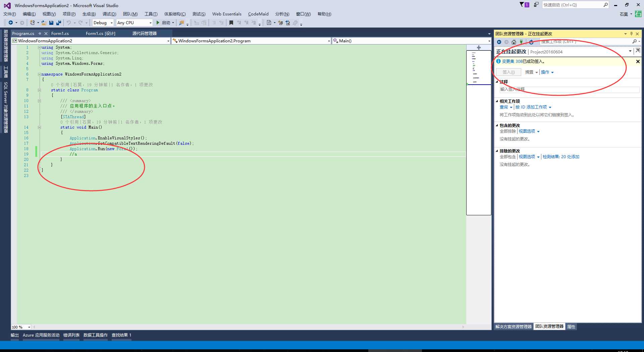
Task: Open the WindowsFormsApplication2 project scope dropdown
Action: pyautogui.click(x=91, y=41)
